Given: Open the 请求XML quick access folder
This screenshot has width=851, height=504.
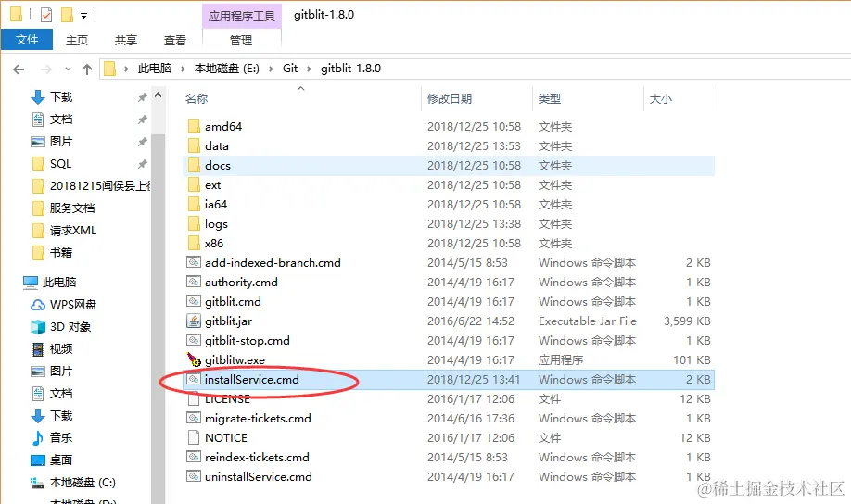Looking at the screenshot, I should point(65,231).
